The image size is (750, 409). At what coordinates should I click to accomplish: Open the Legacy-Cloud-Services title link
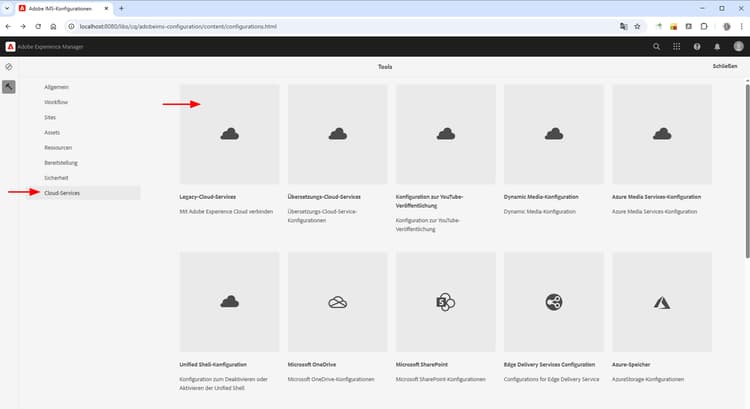pos(208,197)
